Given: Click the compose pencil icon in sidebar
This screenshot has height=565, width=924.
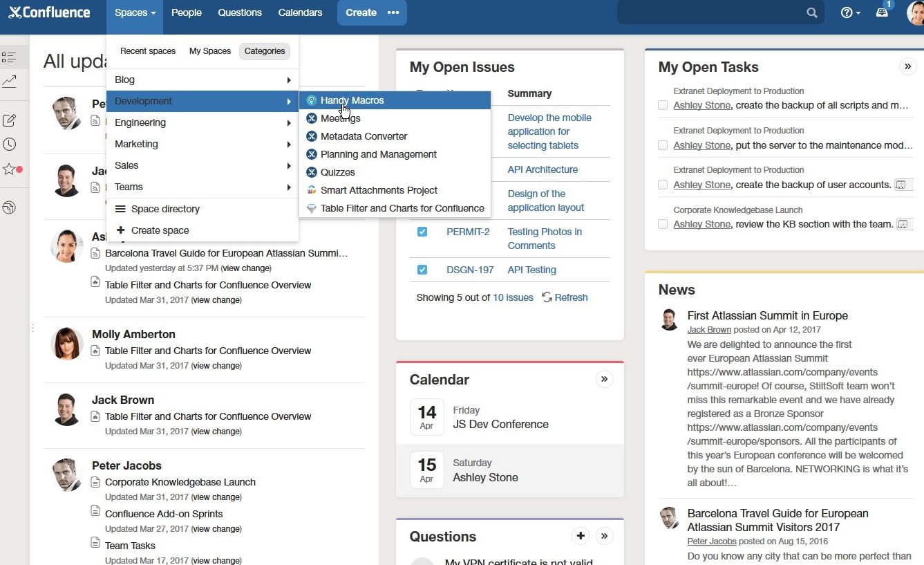Looking at the screenshot, I should point(11,119).
